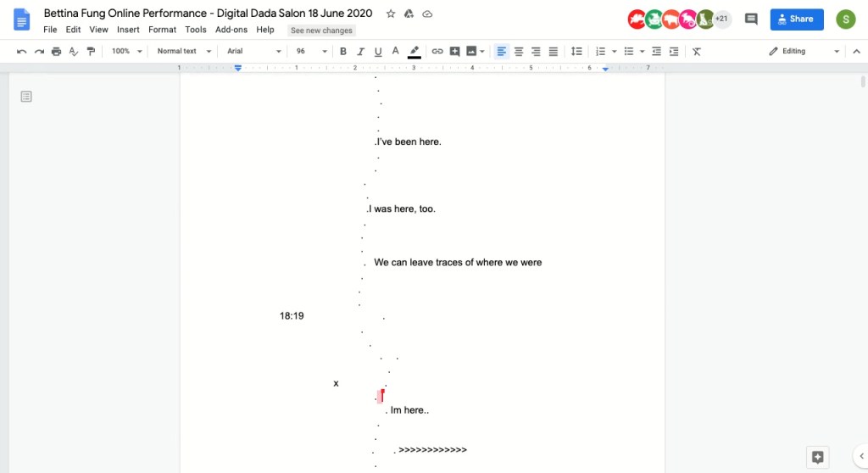Enable center alignment
Viewport: 868px width, 473px height.
point(519,52)
